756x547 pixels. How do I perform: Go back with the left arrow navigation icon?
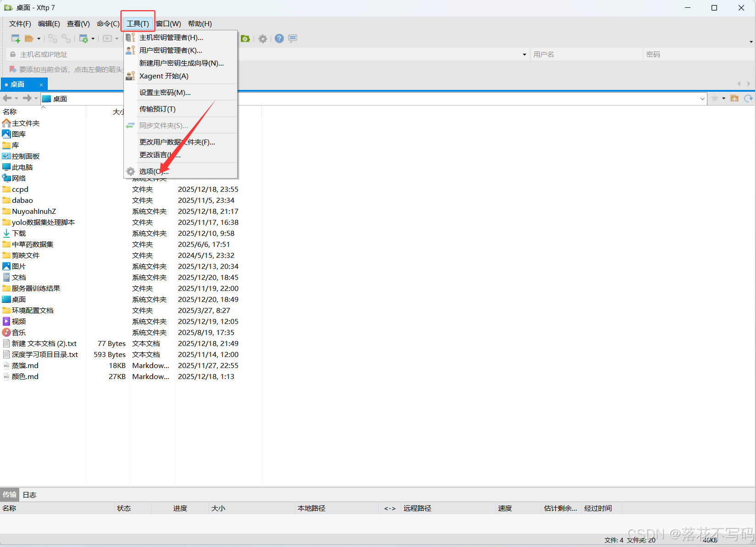tap(7, 98)
